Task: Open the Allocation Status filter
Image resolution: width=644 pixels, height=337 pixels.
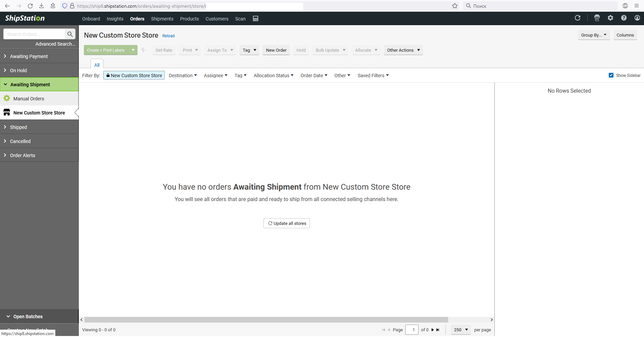Action: point(273,76)
